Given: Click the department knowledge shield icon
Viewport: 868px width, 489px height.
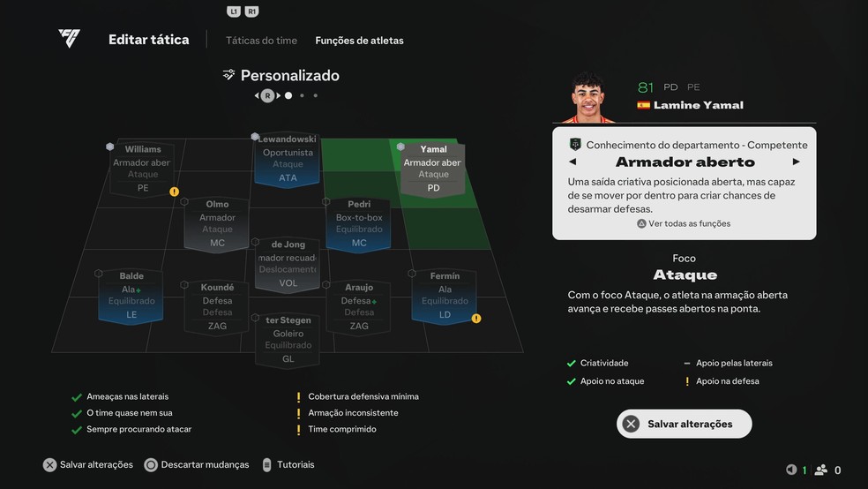Looking at the screenshot, I should pyautogui.click(x=575, y=145).
